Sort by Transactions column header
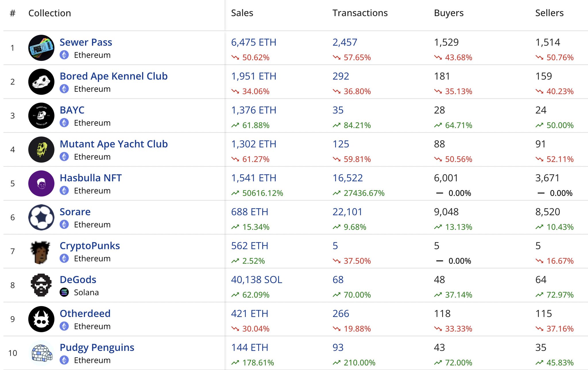 point(360,13)
